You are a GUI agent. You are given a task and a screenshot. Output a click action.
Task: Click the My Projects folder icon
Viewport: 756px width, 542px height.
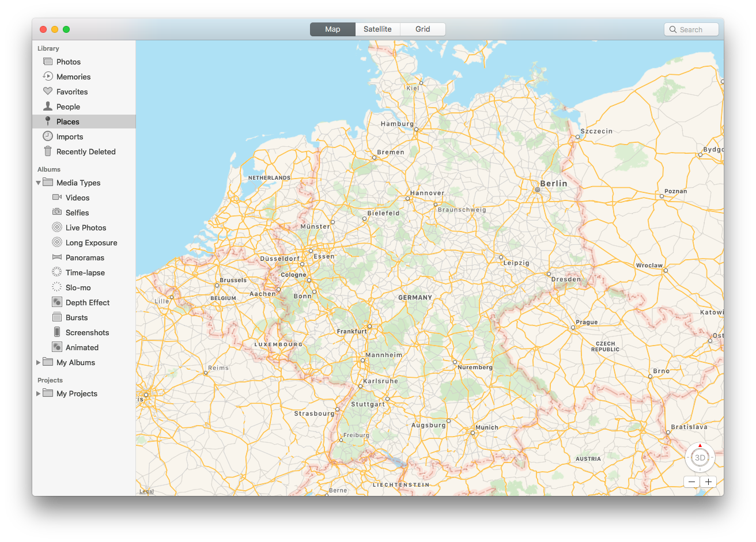pyautogui.click(x=48, y=393)
